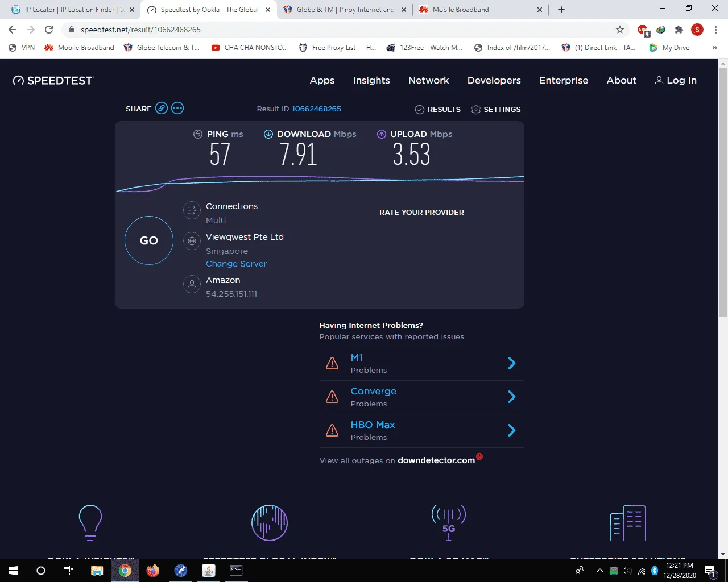Image resolution: width=728 pixels, height=582 pixels.
Task: Switch to Mobile Broadband tab
Action: tap(481, 10)
